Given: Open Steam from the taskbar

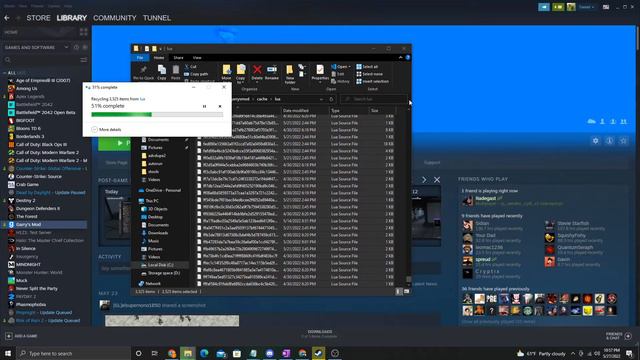Looking at the screenshot, I should point(318,353).
